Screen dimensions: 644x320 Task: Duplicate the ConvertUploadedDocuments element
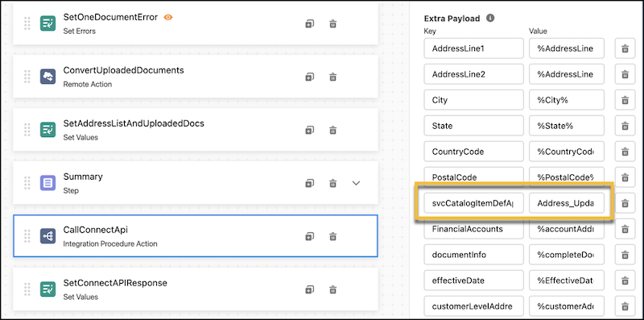point(310,77)
